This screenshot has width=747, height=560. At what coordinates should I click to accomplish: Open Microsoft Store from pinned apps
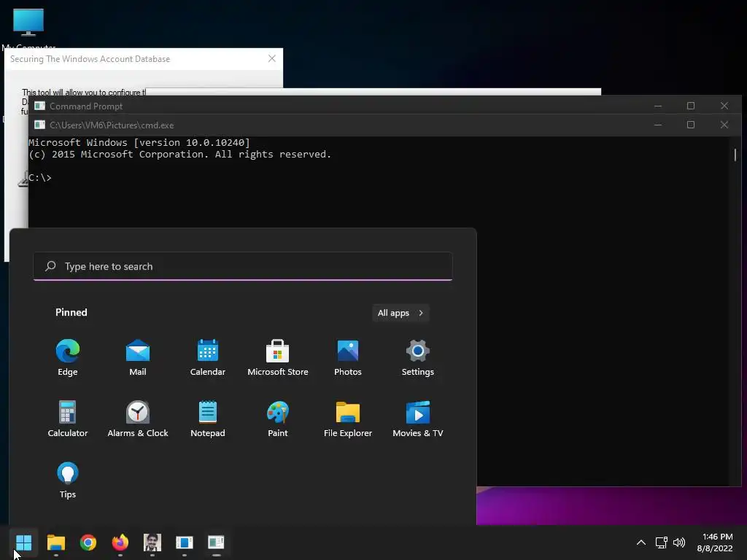(278, 357)
